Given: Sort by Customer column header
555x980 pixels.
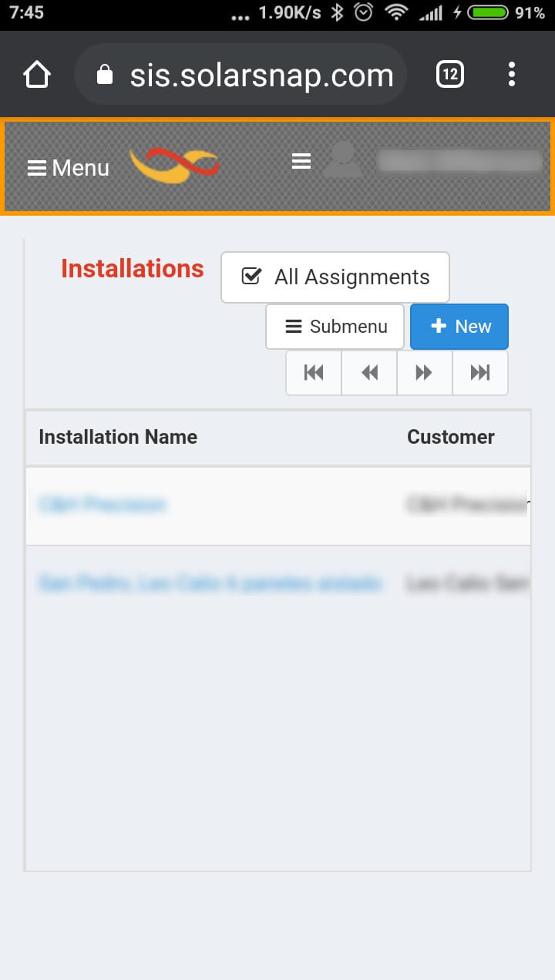Looking at the screenshot, I should point(450,437).
